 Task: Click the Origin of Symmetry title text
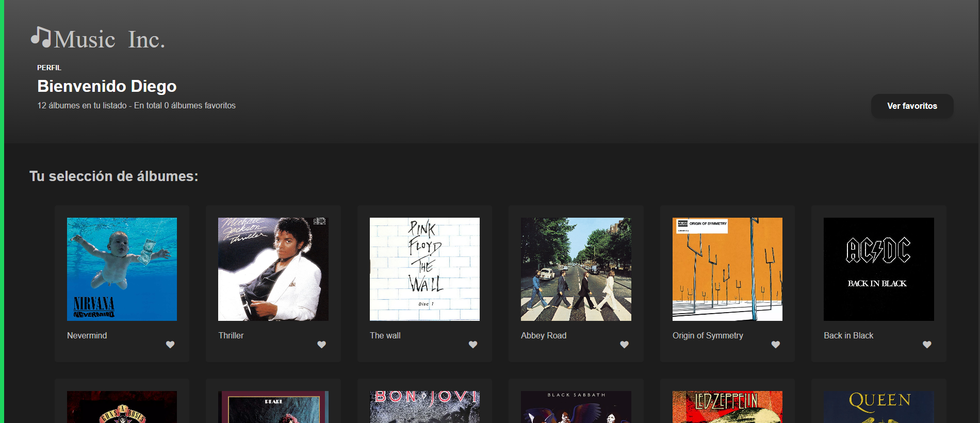[x=708, y=335]
